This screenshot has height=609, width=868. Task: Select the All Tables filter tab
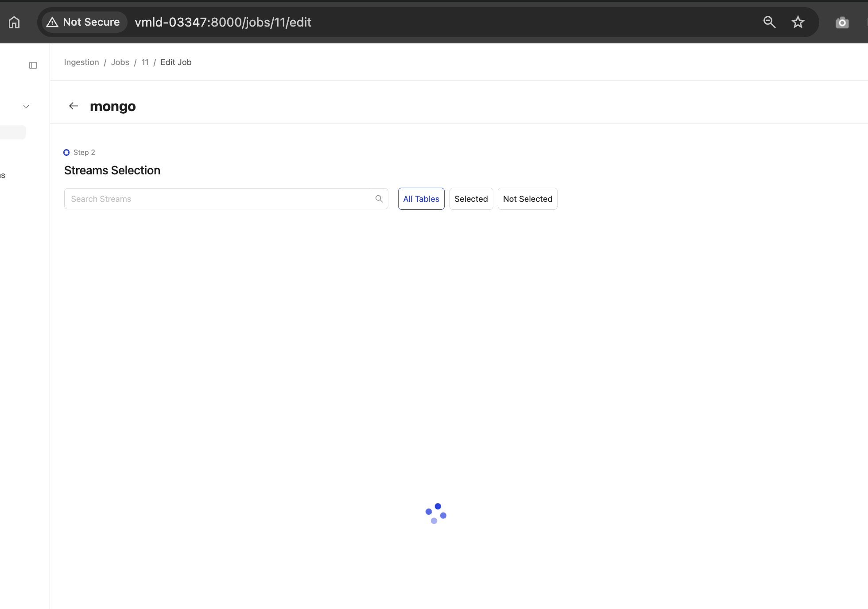[421, 199]
